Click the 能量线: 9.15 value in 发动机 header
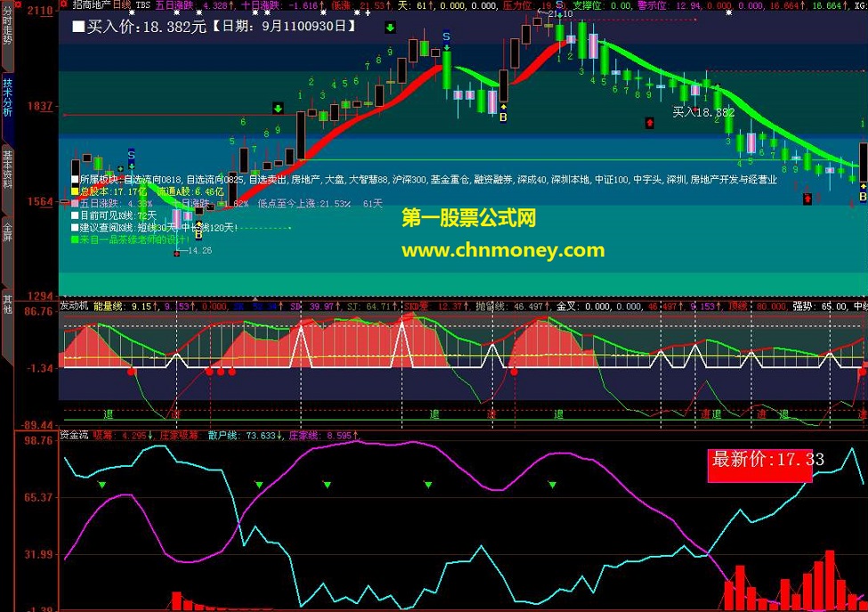 126,306
